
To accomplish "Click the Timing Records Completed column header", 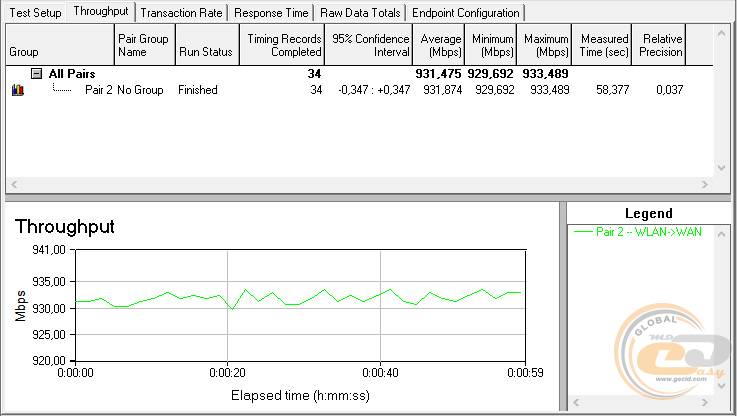I will point(281,45).
